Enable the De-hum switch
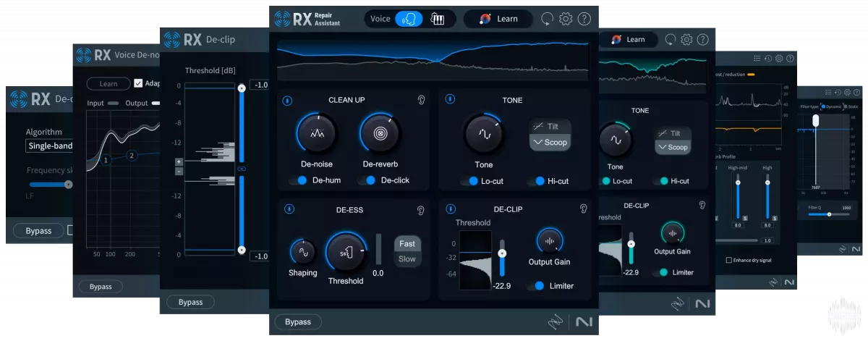 pyautogui.click(x=297, y=180)
